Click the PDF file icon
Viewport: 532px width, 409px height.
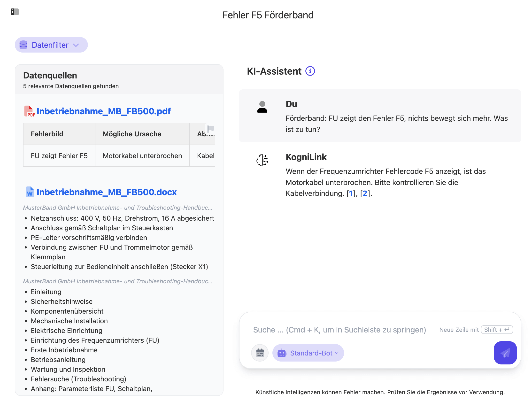[x=29, y=111]
